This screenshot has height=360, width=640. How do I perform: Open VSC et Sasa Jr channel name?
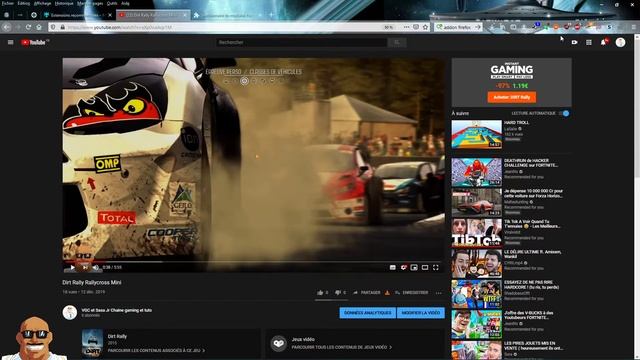(117, 310)
